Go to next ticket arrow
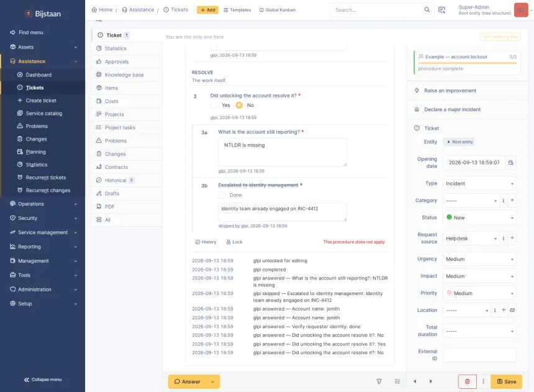This screenshot has width=534, height=392. (431, 381)
